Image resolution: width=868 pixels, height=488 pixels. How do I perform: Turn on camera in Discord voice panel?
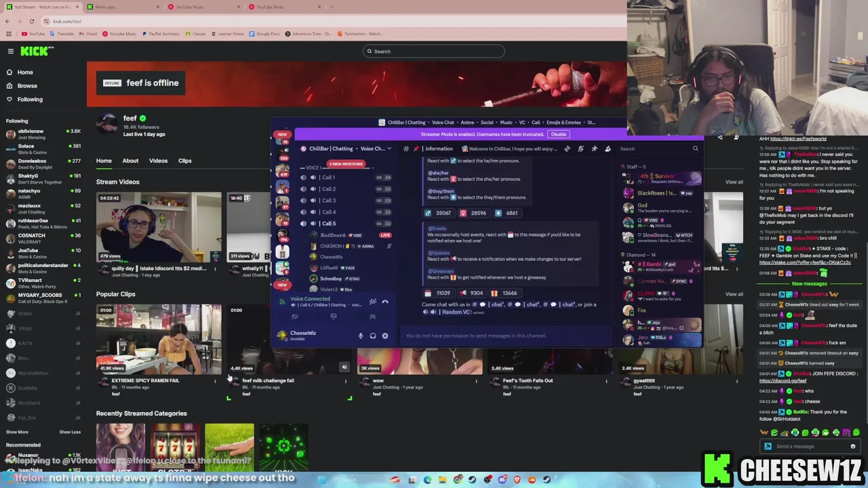point(294,317)
